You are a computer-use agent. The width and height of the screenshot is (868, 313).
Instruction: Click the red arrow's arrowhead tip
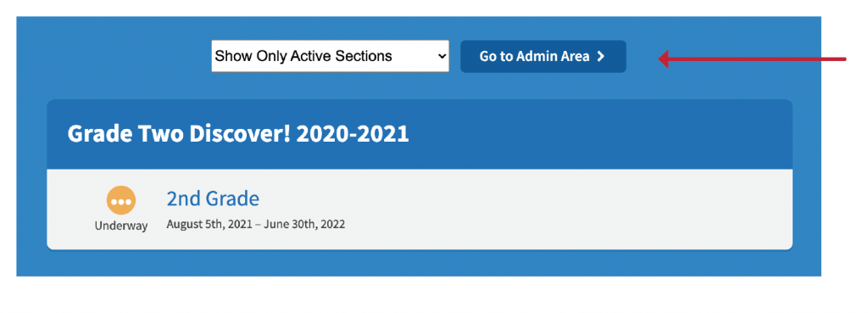point(661,59)
